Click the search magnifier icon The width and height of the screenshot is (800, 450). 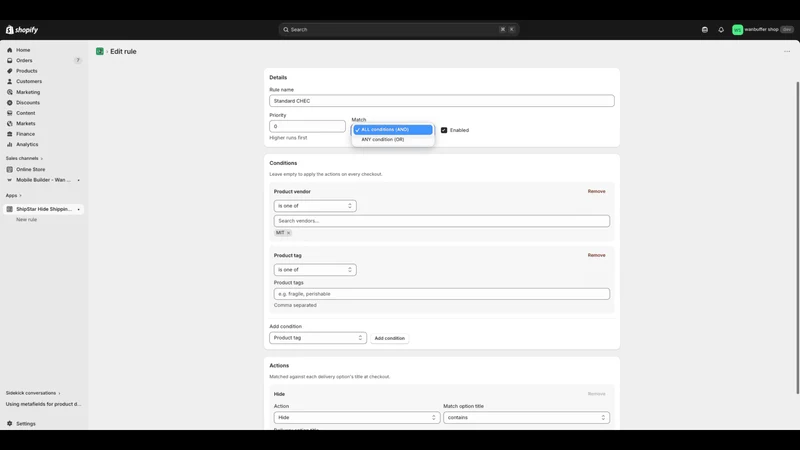pos(286,30)
